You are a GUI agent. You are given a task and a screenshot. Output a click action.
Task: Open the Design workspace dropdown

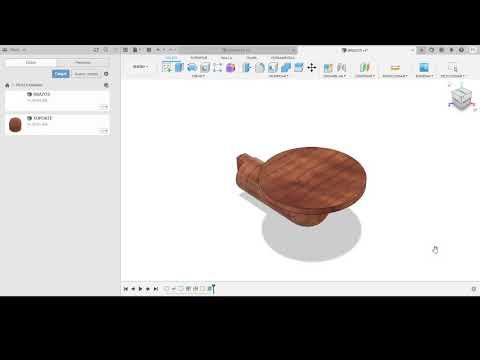141,67
